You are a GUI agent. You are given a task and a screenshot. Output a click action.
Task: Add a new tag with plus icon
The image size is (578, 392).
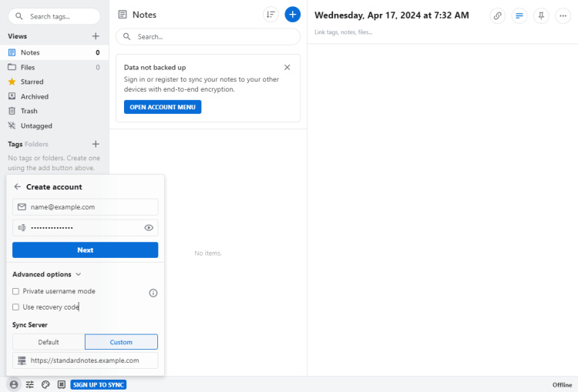(x=96, y=144)
